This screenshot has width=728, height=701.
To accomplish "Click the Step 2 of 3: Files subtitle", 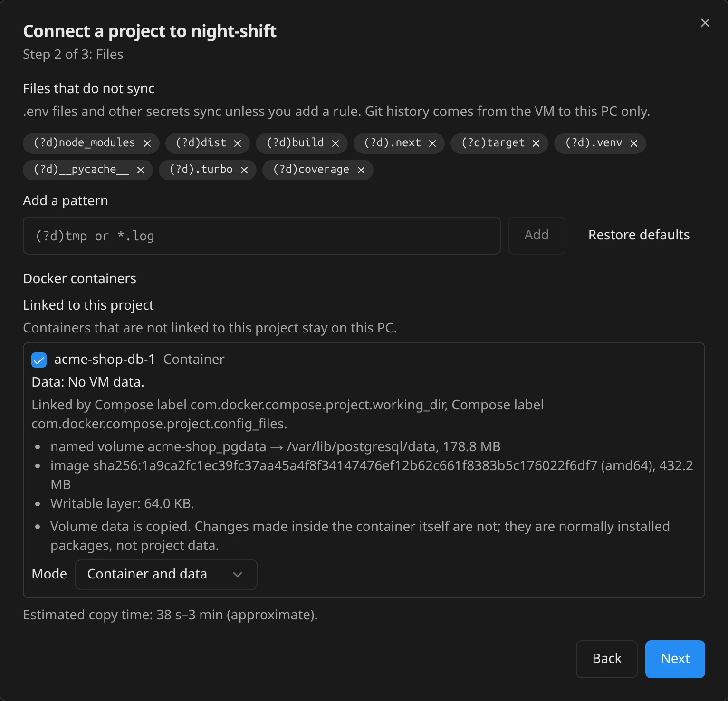I will [x=73, y=55].
